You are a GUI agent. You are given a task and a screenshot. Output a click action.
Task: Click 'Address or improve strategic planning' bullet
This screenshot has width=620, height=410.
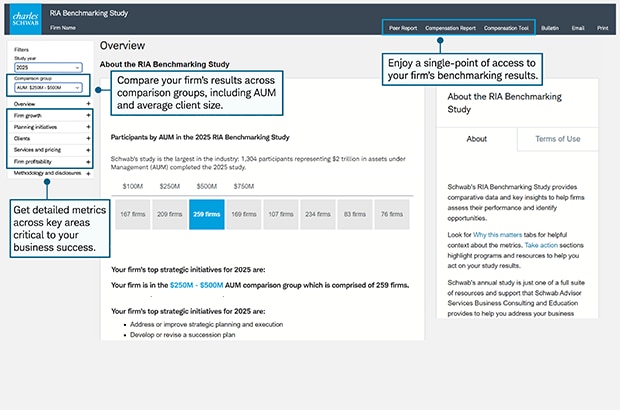[x=206, y=324]
